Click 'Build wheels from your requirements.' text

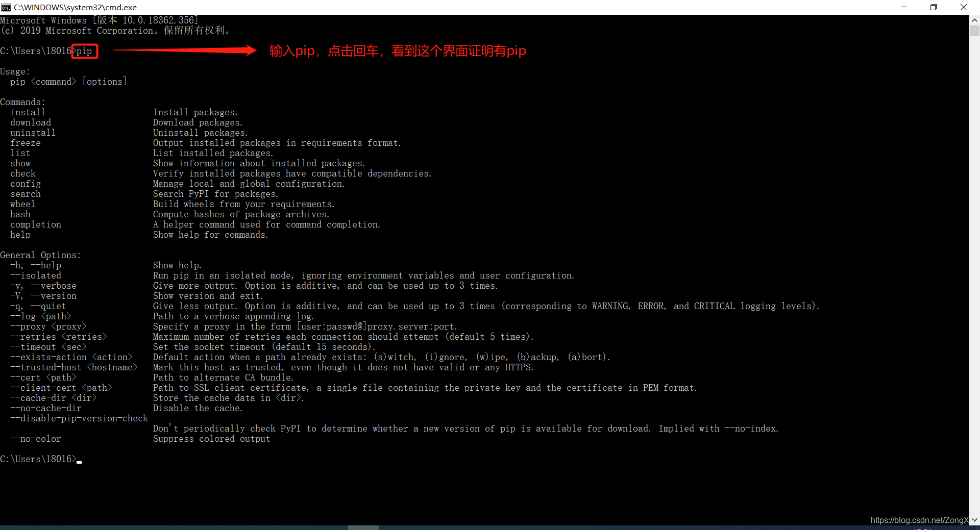[x=244, y=204]
